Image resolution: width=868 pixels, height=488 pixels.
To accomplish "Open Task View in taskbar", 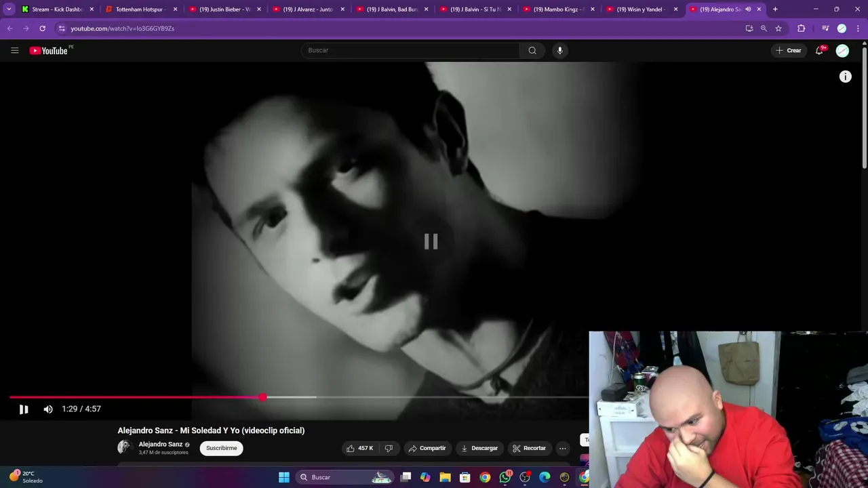I will [406, 477].
